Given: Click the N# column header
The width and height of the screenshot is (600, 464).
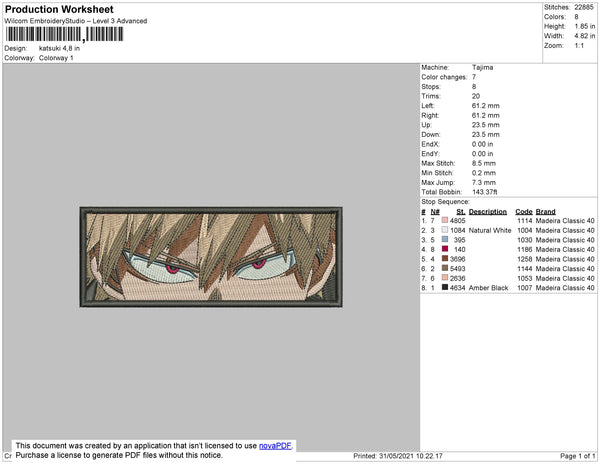Looking at the screenshot, I should click(435, 212).
